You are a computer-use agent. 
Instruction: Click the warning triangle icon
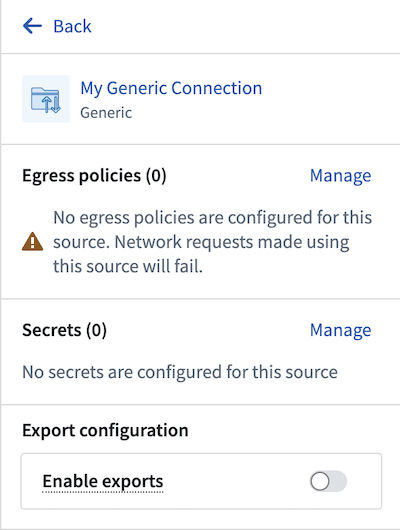(x=32, y=241)
